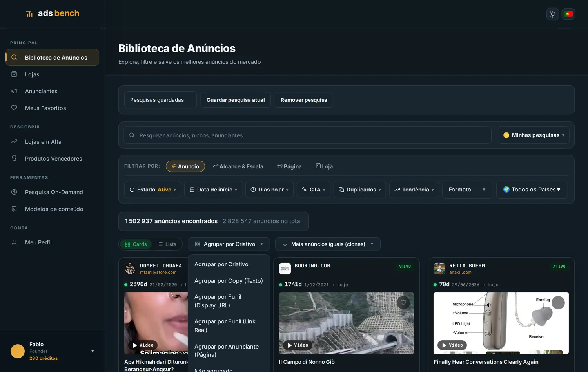
Task: Select the Loja filter tab
Action: 324,166
